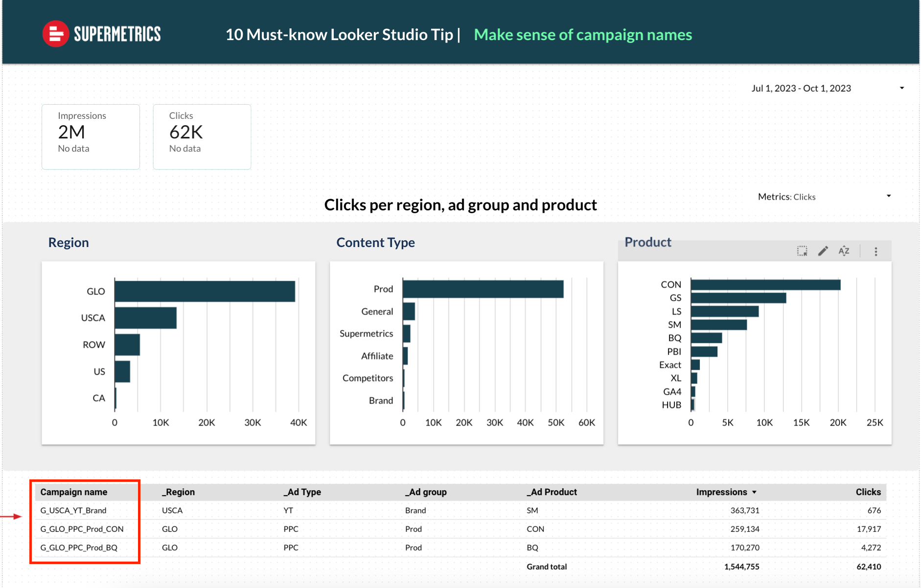921x588 pixels.
Task: Select the GS bar in Product chart
Action: point(738,298)
